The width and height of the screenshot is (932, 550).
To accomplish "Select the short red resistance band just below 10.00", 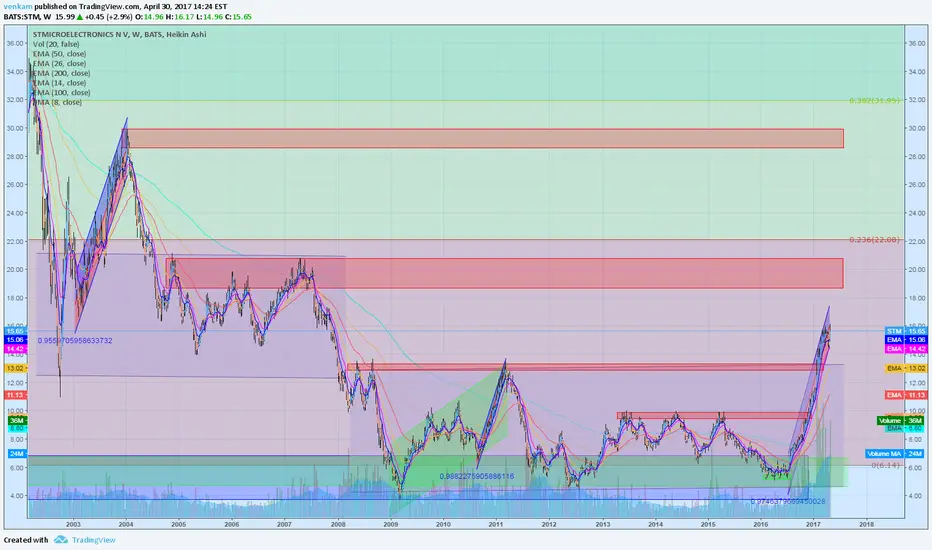I will pos(712,415).
